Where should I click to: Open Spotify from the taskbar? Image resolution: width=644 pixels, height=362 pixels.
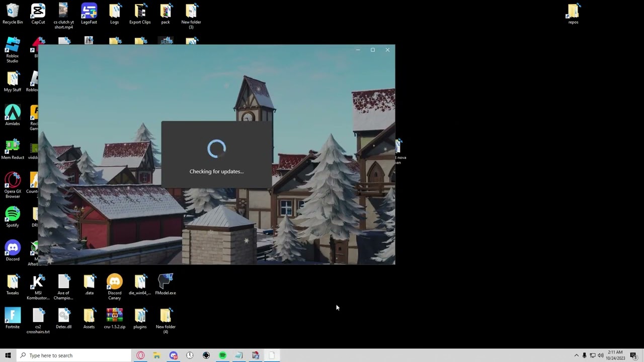pyautogui.click(x=222, y=355)
